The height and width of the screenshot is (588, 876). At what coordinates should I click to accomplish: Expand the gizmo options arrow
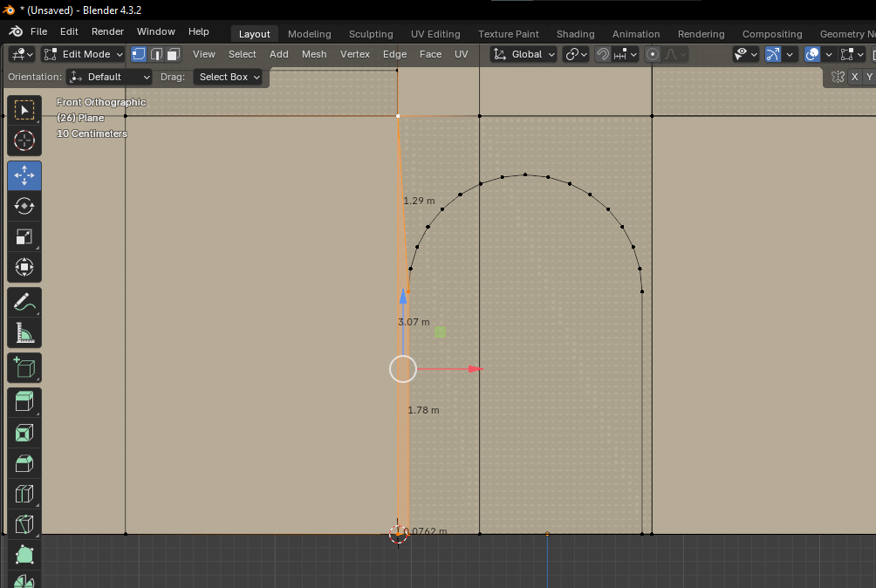pos(790,54)
